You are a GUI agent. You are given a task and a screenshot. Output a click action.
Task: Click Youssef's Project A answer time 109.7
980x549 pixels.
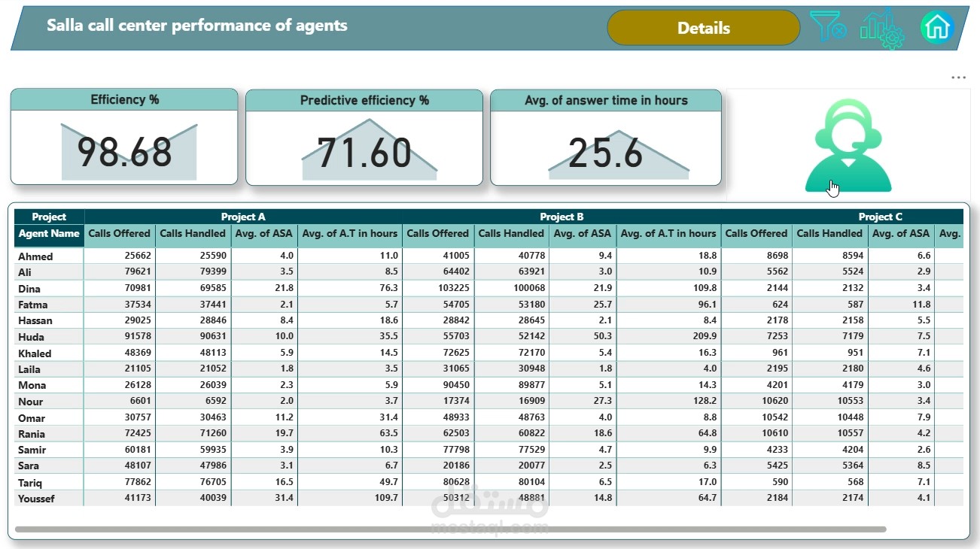[x=385, y=498]
